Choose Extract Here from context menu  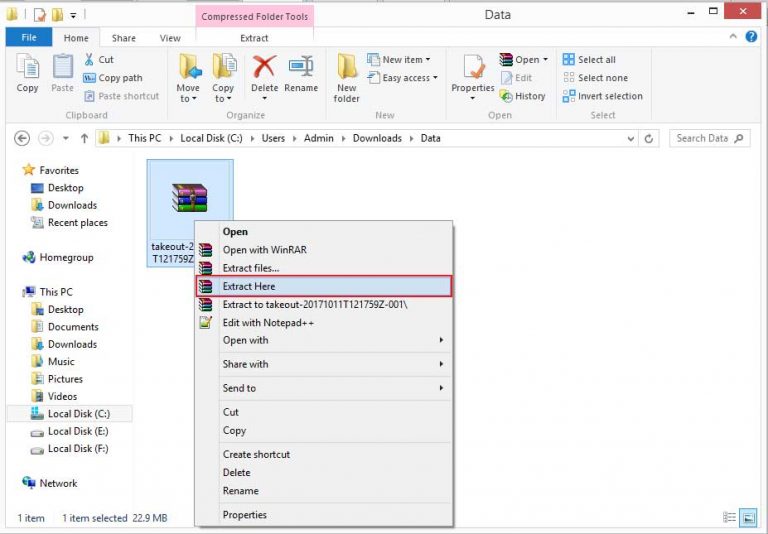pyautogui.click(x=250, y=286)
